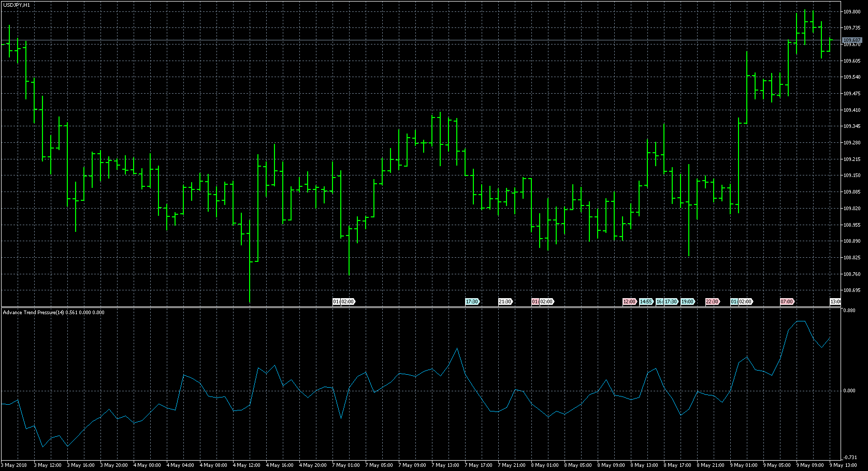868x471 pixels.
Task: Click the 108.695 price axis label
Action: (x=852, y=290)
